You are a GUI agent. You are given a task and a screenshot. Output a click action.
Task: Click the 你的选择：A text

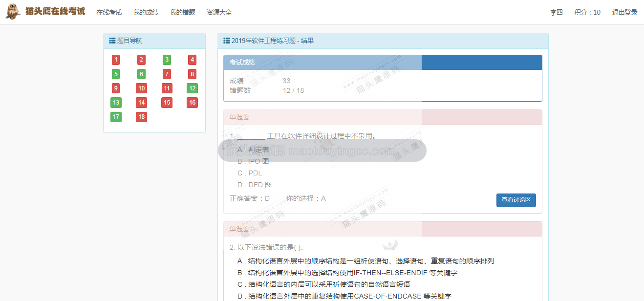[306, 198]
